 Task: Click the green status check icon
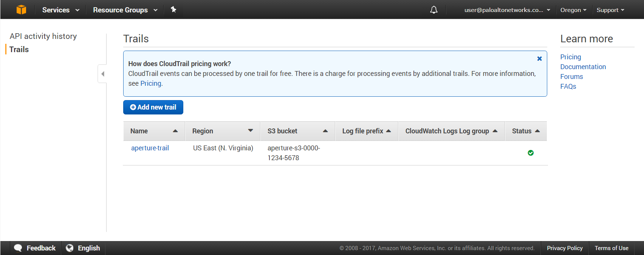click(531, 153)
